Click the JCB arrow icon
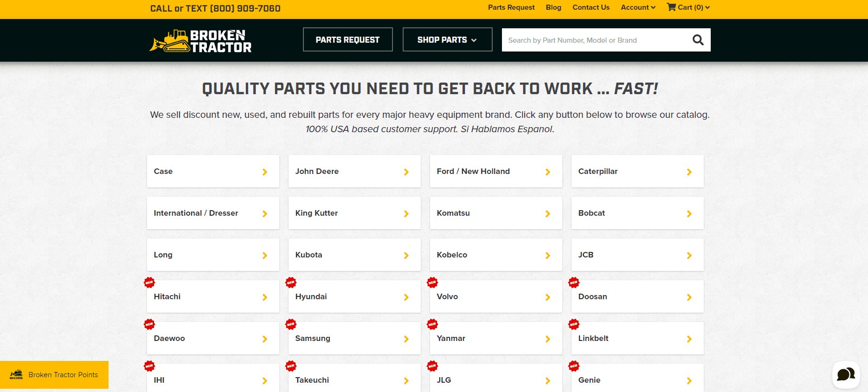The width and height of the screenshot is (868, 392). (689, 256)
